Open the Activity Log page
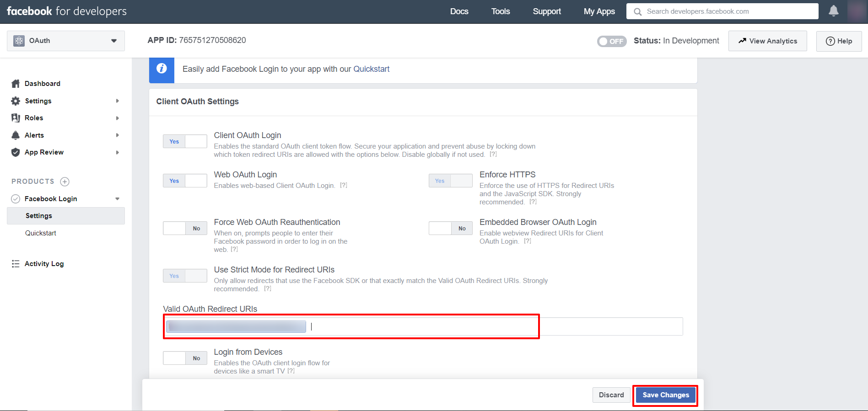The height and width of the screenshot is (411, 868). pos(44,264)
